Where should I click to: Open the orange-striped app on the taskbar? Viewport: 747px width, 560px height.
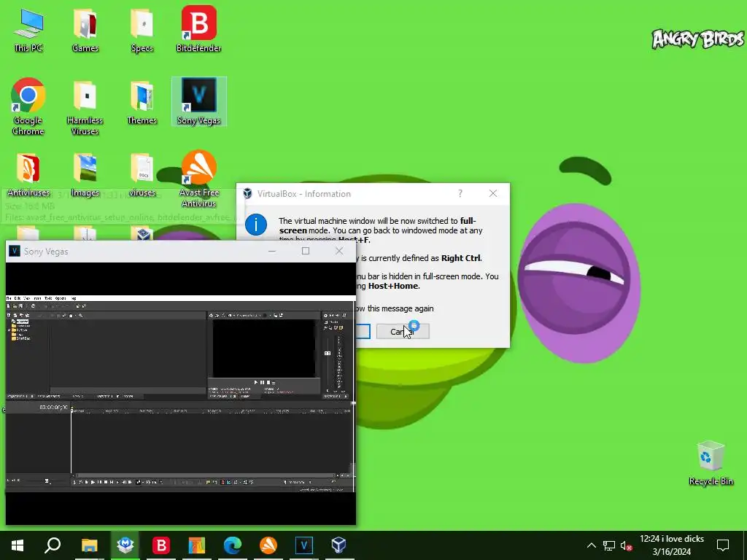click(196, 545)
